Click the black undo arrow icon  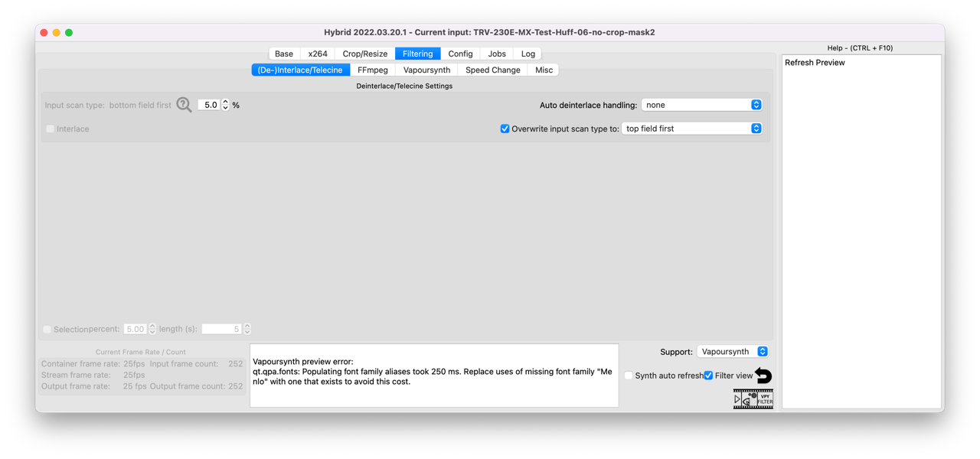(763, 376)
